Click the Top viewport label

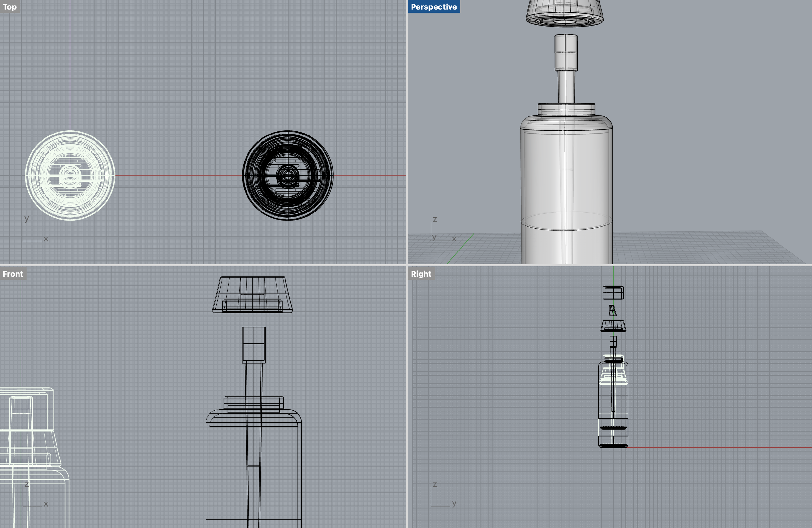pos(9,7)
